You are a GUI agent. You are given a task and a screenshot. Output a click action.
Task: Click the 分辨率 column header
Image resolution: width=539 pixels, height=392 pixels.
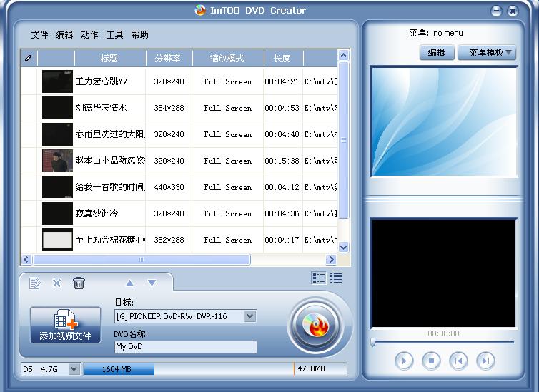[169, 58]
